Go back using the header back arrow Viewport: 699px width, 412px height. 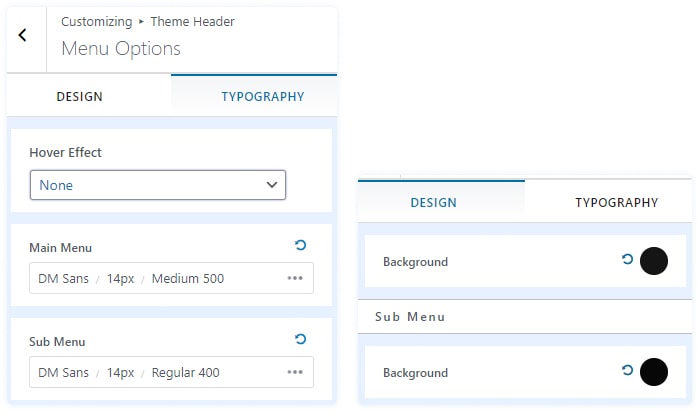coord(23,35)
